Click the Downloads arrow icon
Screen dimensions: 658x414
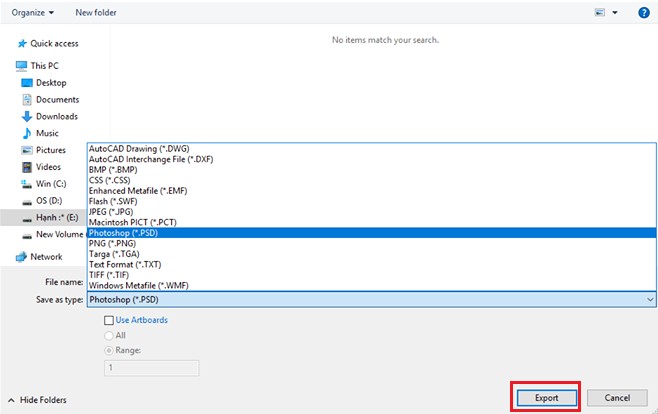click(x=27, y=117)
